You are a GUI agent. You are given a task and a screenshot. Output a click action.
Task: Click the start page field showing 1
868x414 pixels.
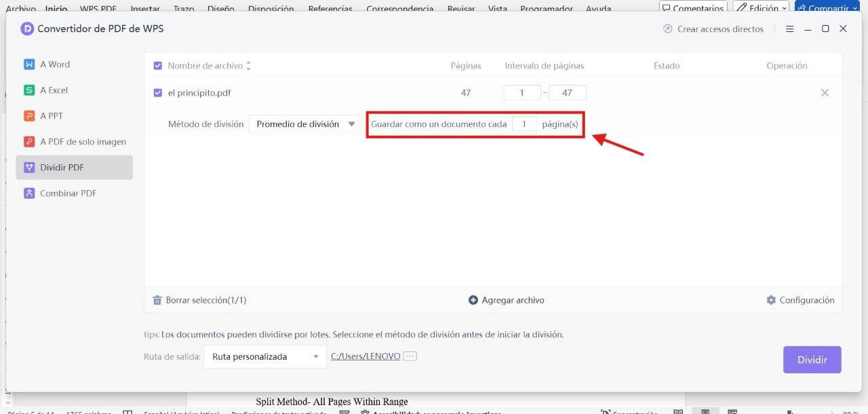522,93
